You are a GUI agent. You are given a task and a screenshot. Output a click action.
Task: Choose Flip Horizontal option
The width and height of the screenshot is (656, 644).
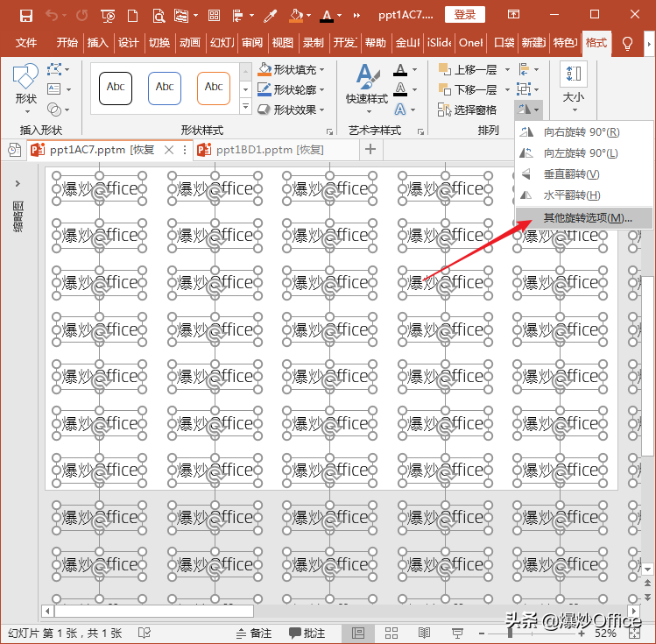coord(583,195)
